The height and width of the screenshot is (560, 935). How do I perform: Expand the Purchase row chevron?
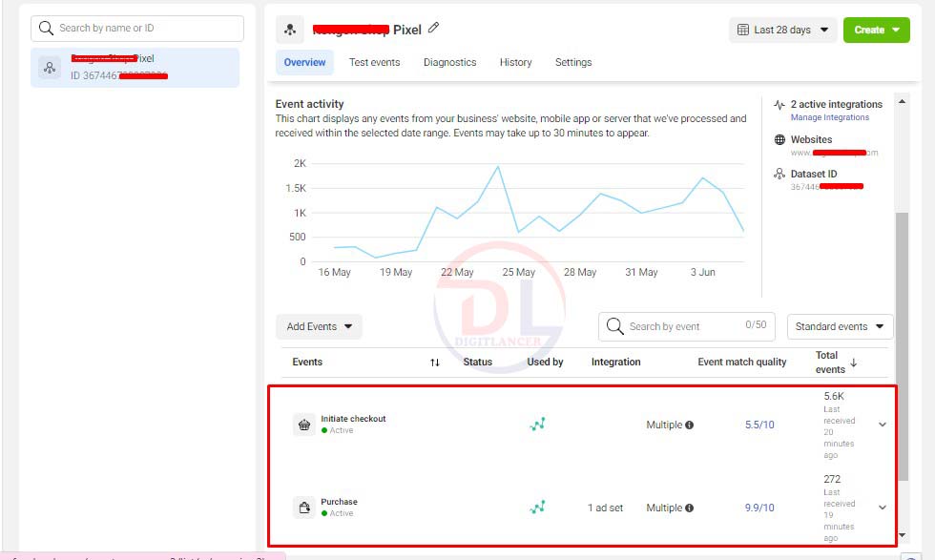(x=883, y=508)
